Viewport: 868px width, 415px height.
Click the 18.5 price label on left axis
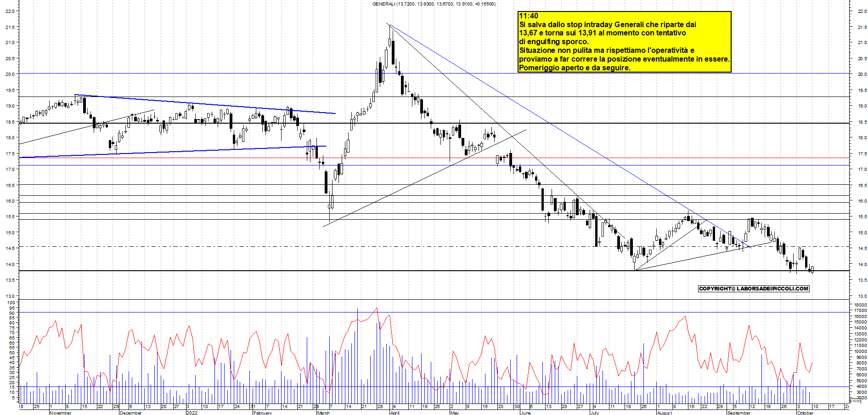(x=10, y=122)
